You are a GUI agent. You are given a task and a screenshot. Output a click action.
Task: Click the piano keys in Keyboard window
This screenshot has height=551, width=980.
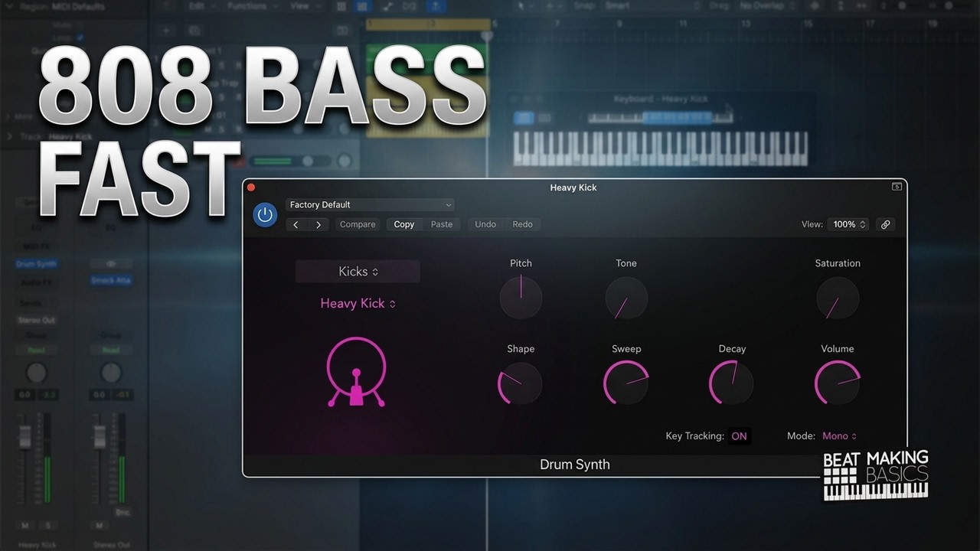[x=660, y=148]
